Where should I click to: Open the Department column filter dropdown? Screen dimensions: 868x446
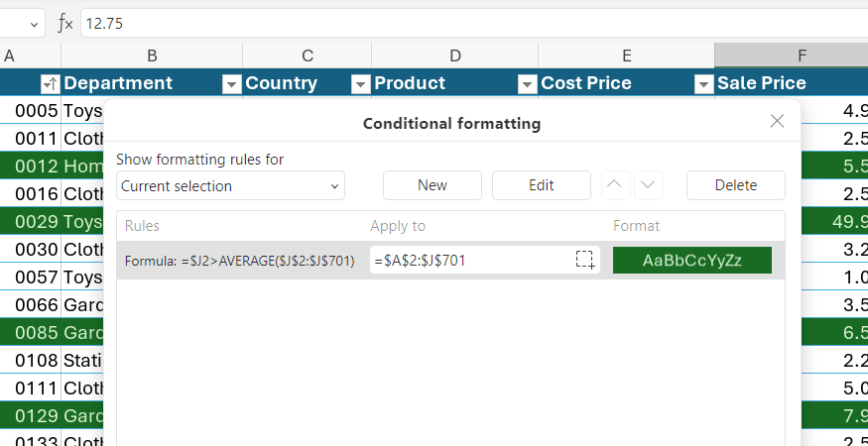[231, 84]
